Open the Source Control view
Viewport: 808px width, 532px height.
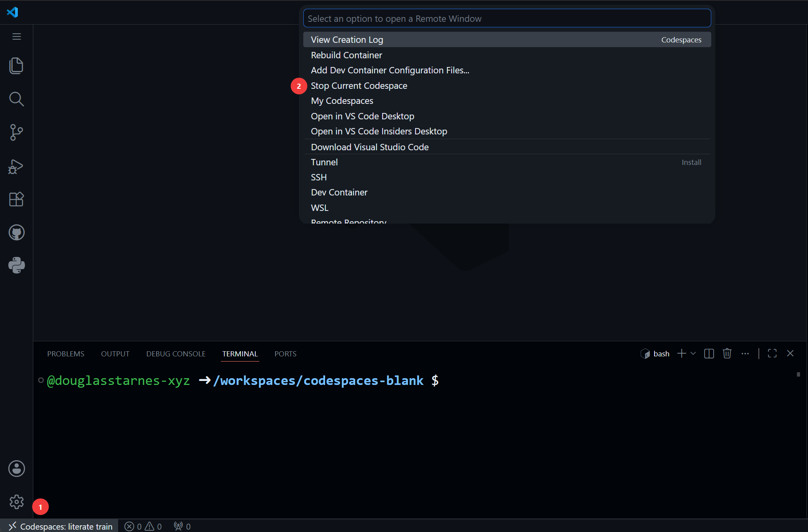(x=16, y=132)
